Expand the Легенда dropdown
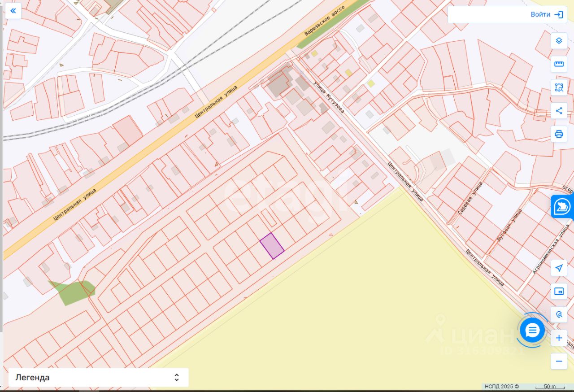This screenshot has height=392, width=574. click(99, 378)
